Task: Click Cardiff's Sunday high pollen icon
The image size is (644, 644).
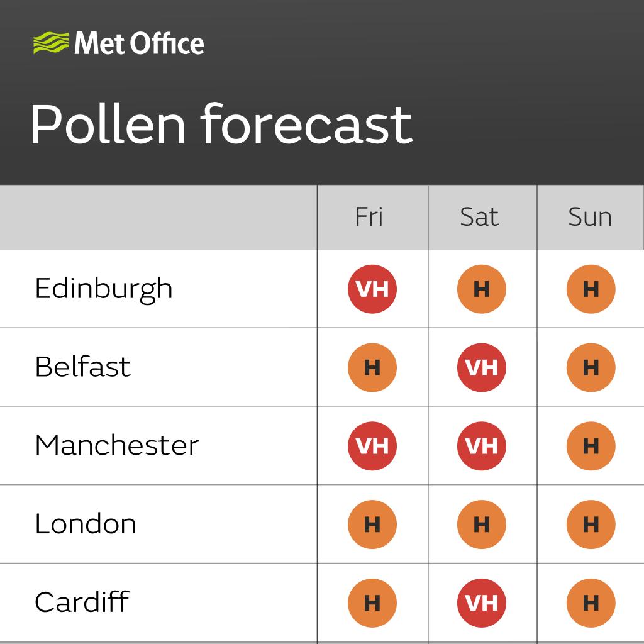Action: (591, 602)
